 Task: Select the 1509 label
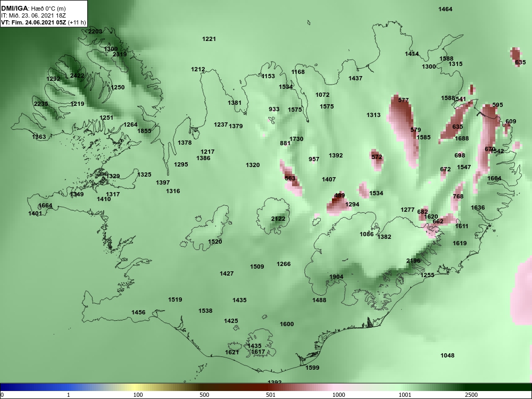pos(257,267)
